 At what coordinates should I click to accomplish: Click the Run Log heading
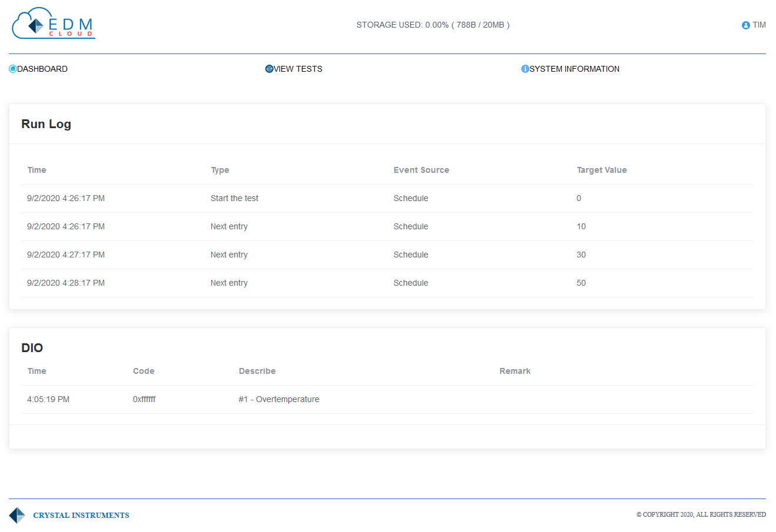click(x=46, y=124)
